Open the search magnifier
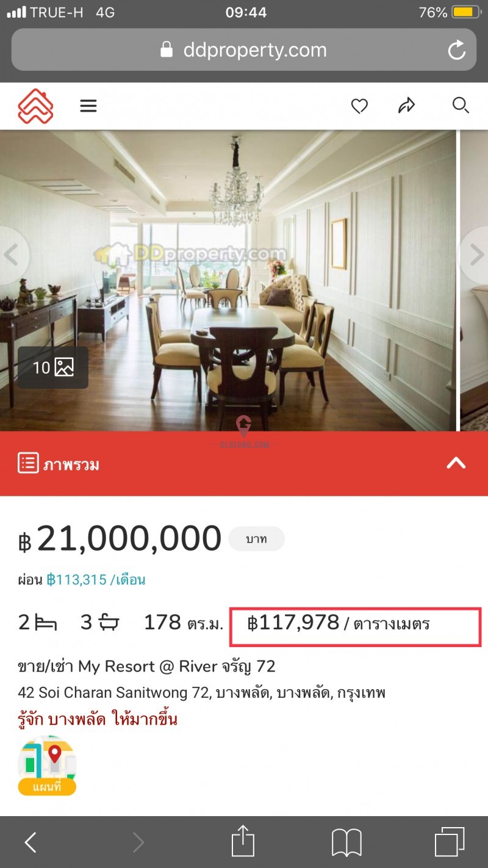 click(461, 106)
